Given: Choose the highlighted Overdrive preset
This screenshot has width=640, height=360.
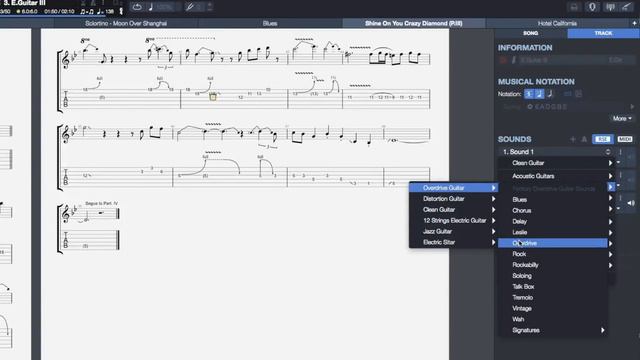Looking at the screenshot, I should click(x=553, y=243).
